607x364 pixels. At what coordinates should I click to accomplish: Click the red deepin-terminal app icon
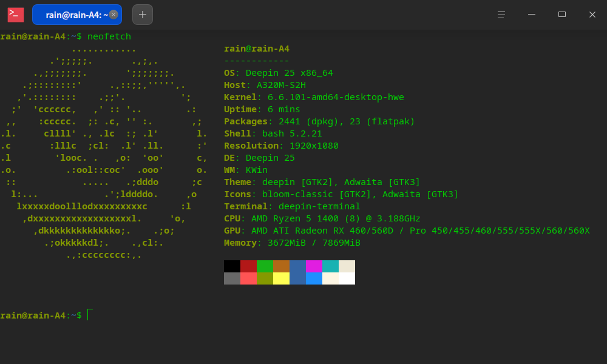pyautogui.click(x=16, y=15)
